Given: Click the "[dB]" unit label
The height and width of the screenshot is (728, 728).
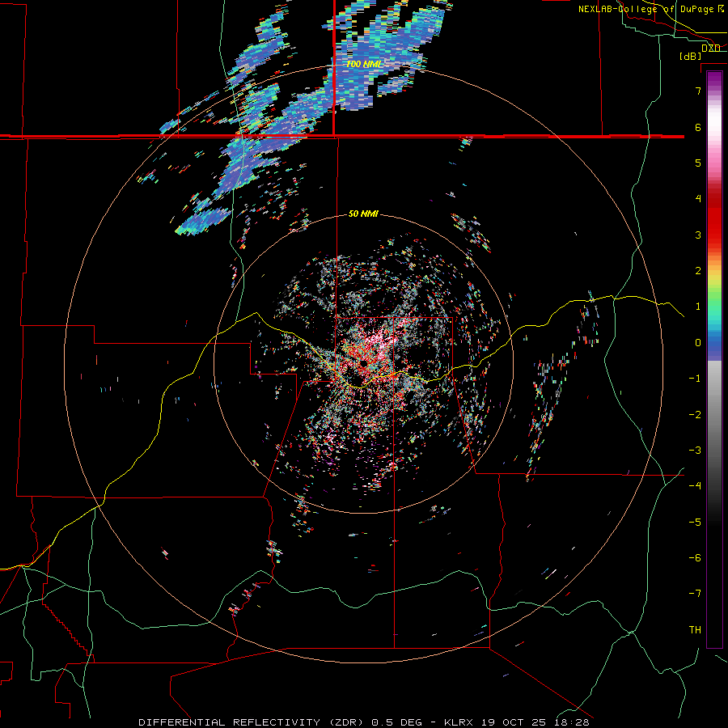Looking at the screenshot, I should (691, 56).
